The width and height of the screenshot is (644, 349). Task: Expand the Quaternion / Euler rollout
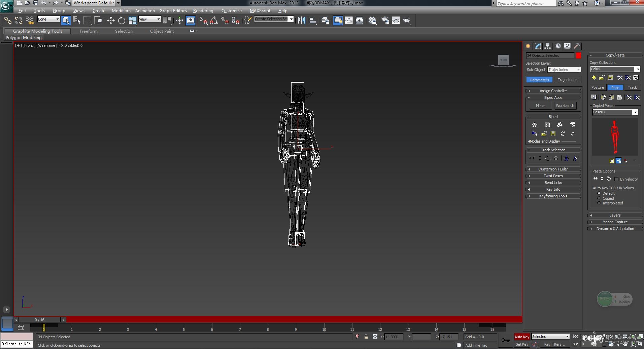553,169
